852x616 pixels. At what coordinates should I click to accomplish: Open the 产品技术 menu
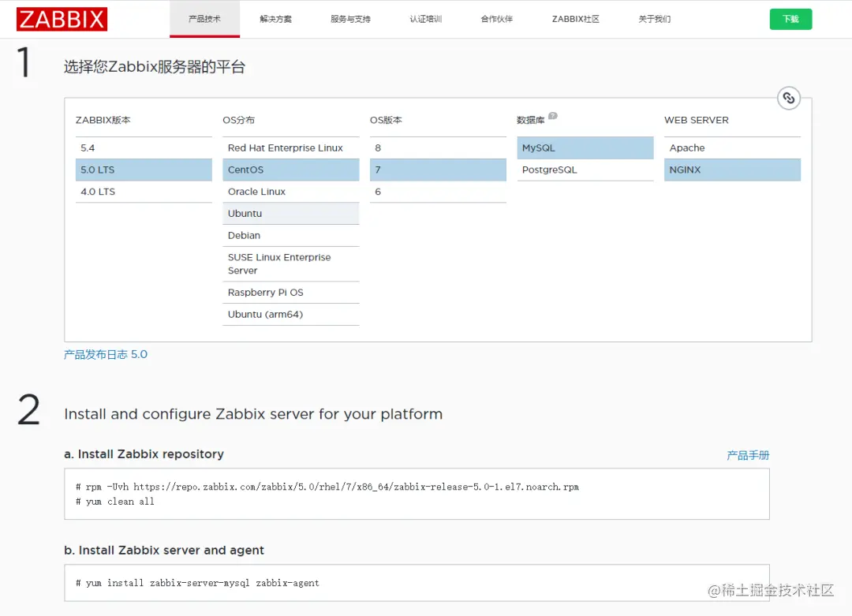[x=204, y=19]
